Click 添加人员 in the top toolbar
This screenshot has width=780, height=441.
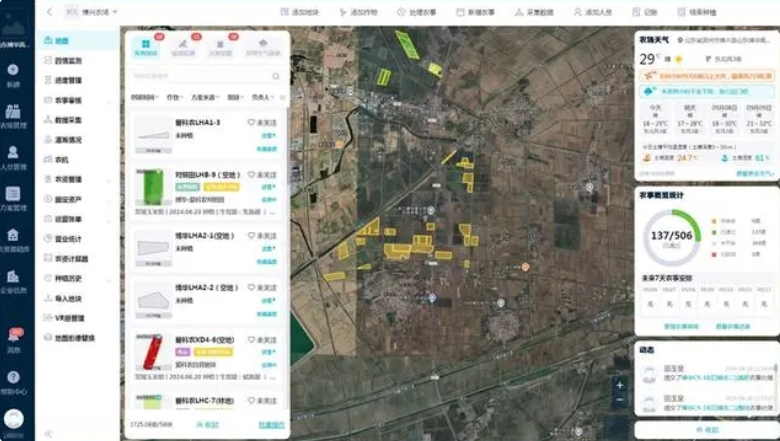(x=593, y=12)
